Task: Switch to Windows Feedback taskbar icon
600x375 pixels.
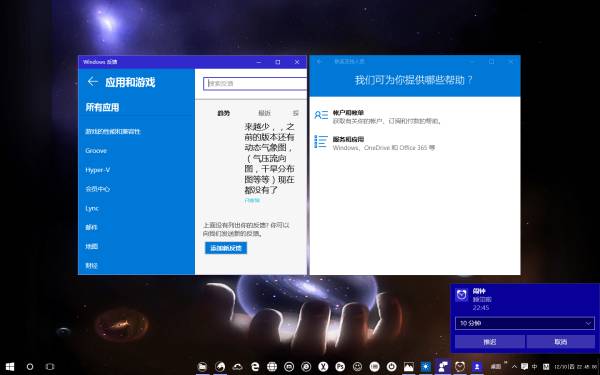Action: pos(443,367)
